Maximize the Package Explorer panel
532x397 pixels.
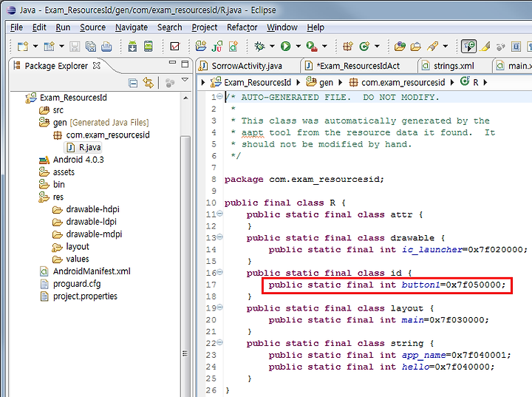[185, 64]
